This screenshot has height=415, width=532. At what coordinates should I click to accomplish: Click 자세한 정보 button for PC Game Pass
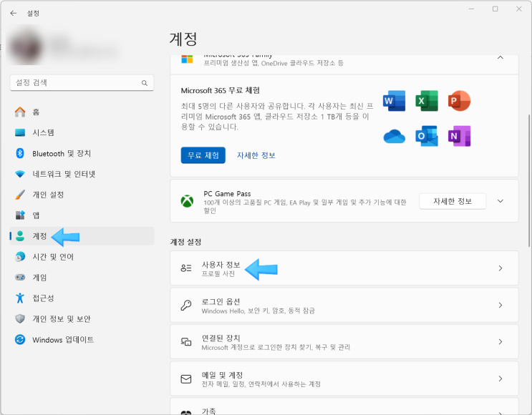pos(453,201)
